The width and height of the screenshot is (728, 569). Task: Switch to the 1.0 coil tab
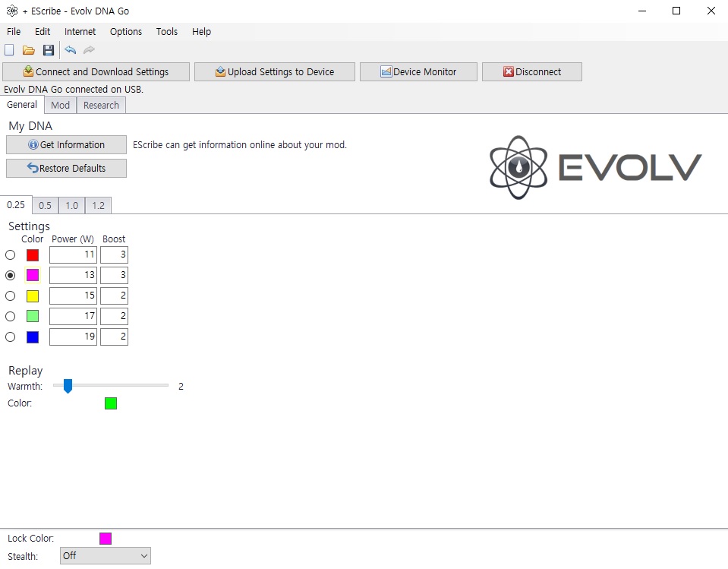click(71, 205)
